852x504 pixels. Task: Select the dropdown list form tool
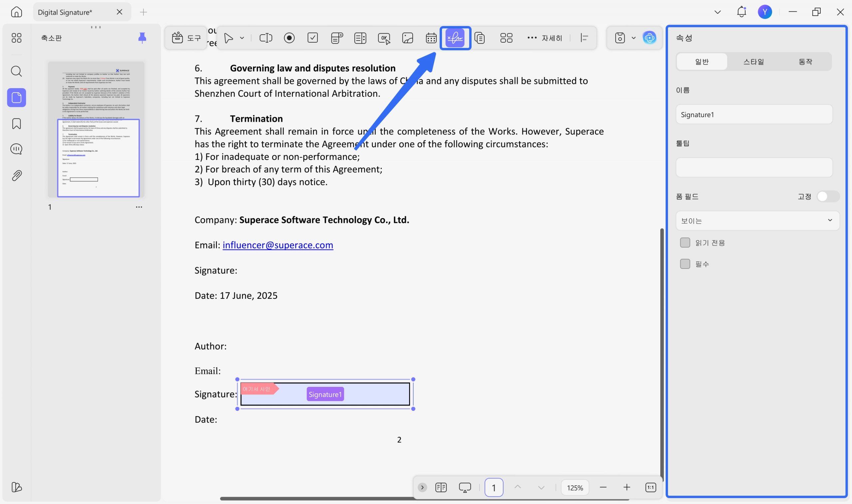coord(337,38)
